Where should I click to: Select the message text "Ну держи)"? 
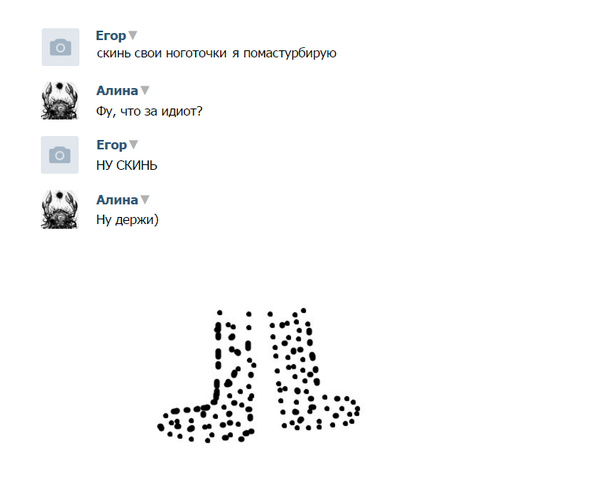[127, 220]
